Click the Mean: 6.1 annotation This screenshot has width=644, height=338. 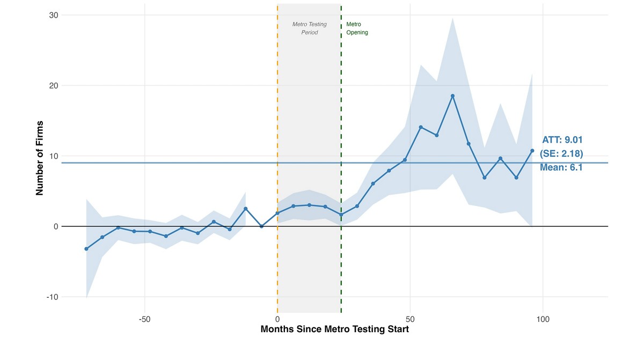click(x=561, y=167)
